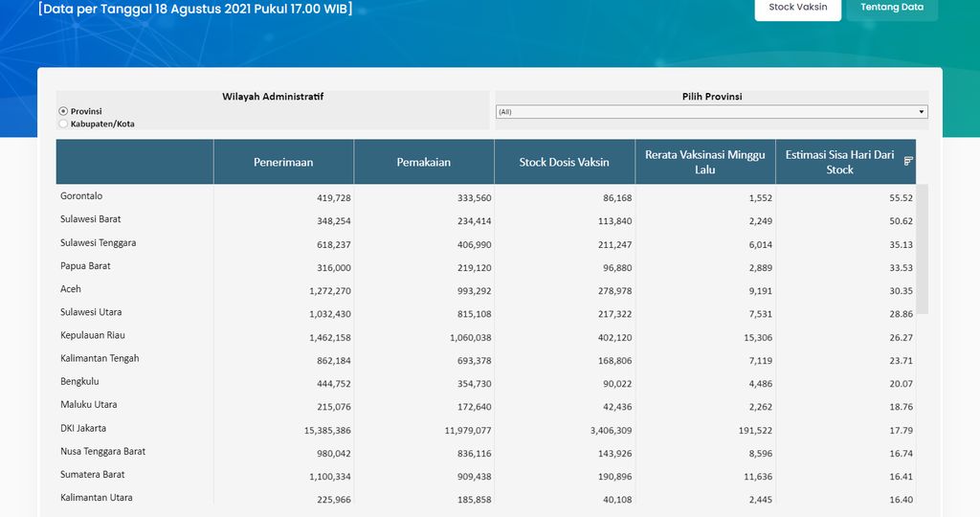
Task: Click the Wilayah Administratif heading
Action: 273,97
